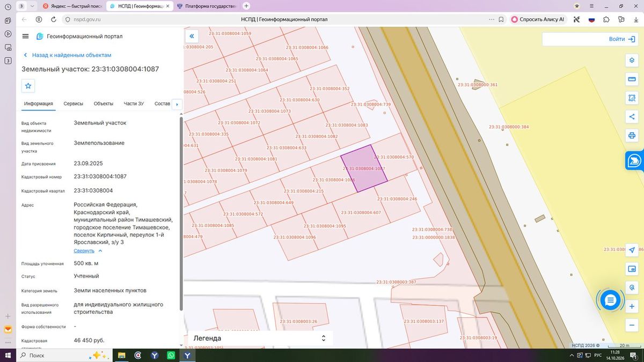644x362 pixels.
Task: Open the Сервисы tab
Action: tap(73, 104)
